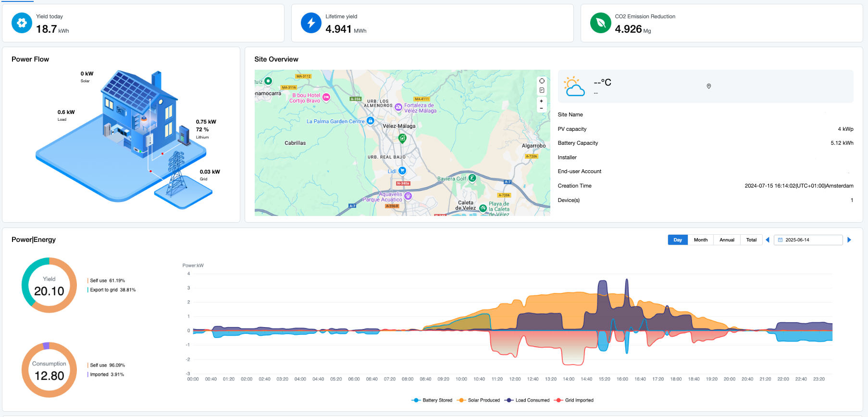Click the map layer document icon
This screenshot has height=417, width=868.
(542, 90)
